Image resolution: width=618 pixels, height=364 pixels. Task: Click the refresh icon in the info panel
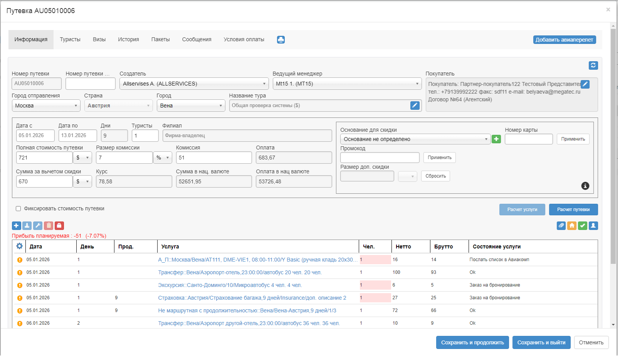(x=593, y=65)
